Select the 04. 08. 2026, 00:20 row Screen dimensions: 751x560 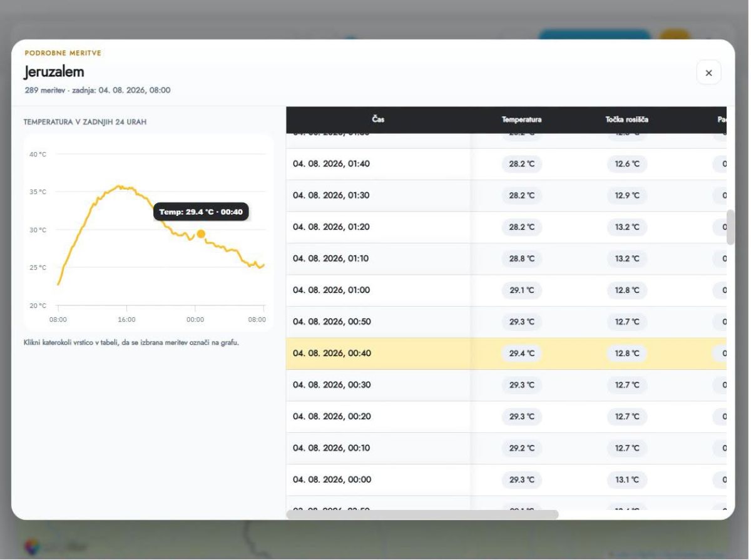(506, 417)
